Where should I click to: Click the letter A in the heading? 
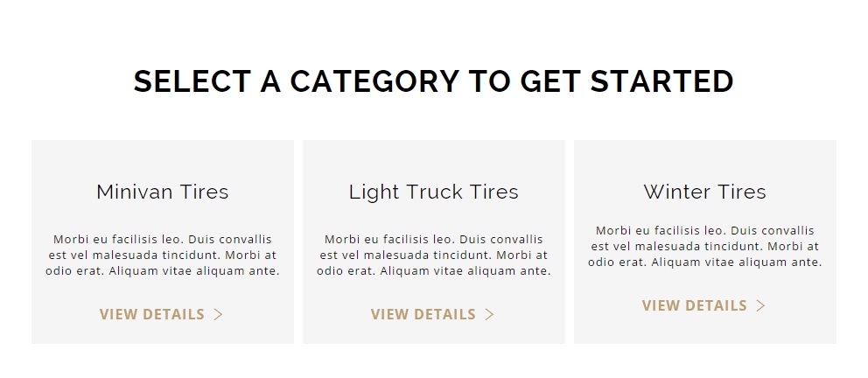[x=270, y=81]
